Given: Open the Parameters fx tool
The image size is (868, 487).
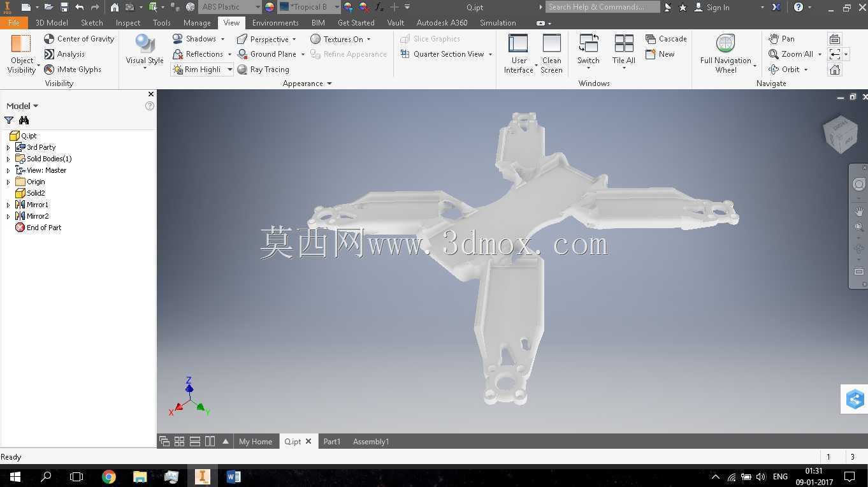Looking at the screenshot, I should pyautogui.click(x=379, y=7).
